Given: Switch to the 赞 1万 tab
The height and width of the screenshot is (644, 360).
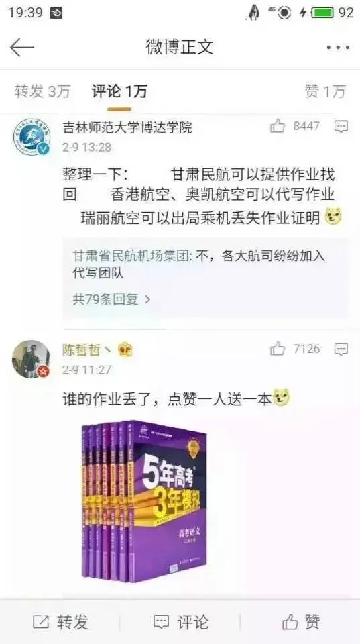Looking at the screenshot, I should point(325,91).
